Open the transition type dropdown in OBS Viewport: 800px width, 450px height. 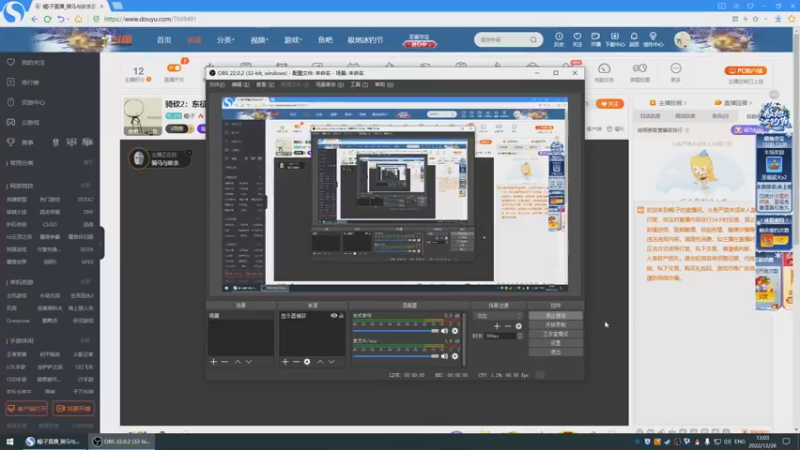pyautogui.click(x=498, y=316)
